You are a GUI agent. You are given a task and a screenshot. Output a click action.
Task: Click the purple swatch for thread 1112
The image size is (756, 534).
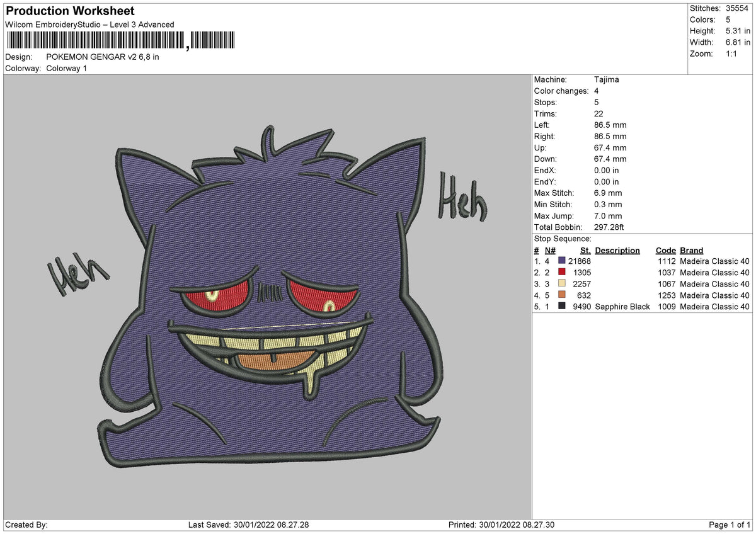pos(562,261)
